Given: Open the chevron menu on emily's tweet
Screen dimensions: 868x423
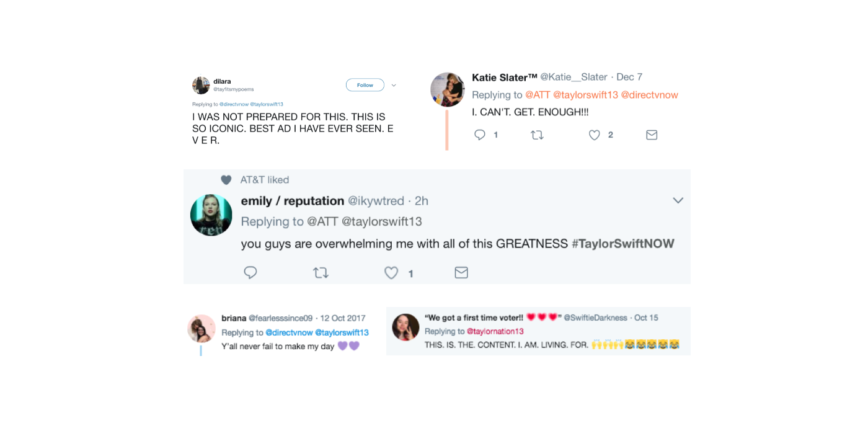Looking at the screenshot, I should (x=678, y=200).
